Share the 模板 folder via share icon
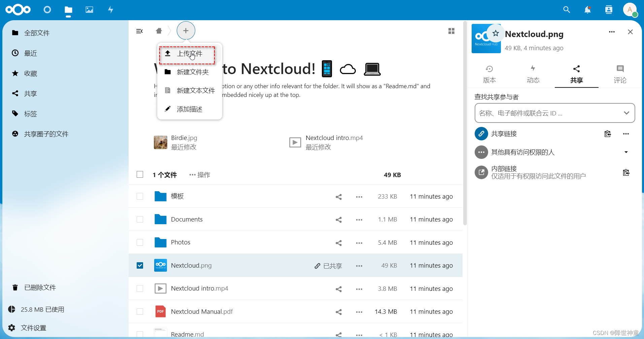 pyautogui.click(x=339, y=197)
